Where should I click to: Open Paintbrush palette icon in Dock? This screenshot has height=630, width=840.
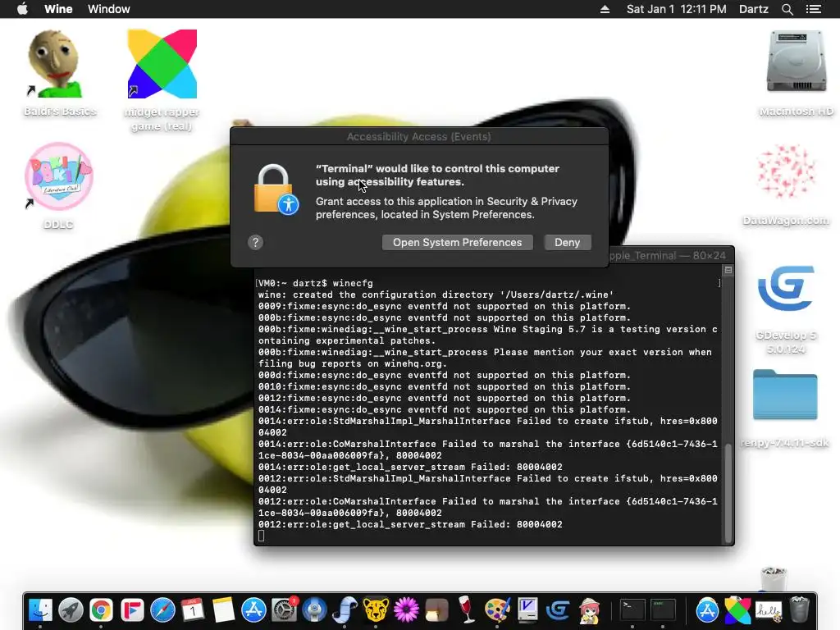[x=497, y=609]
